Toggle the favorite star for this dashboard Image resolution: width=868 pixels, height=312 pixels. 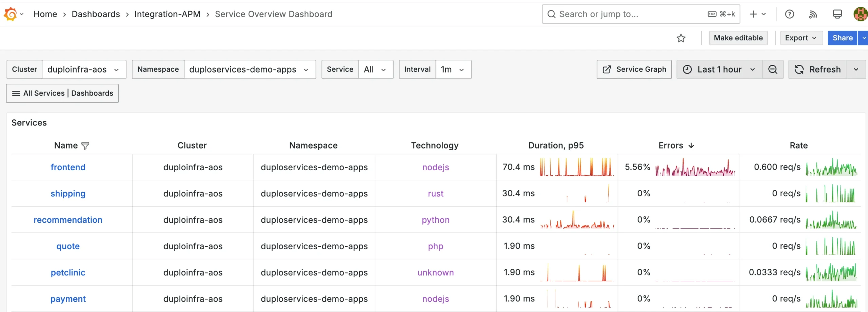(682, 38)
